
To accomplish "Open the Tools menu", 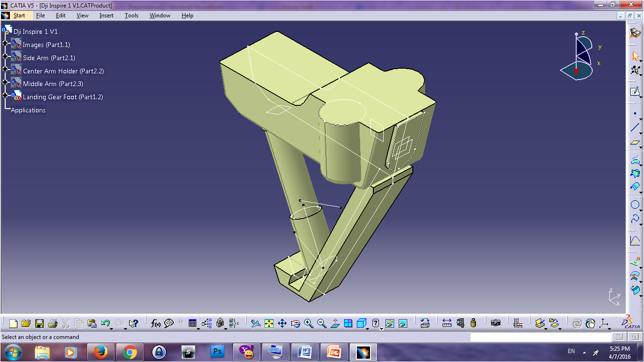I will [131, 16].
